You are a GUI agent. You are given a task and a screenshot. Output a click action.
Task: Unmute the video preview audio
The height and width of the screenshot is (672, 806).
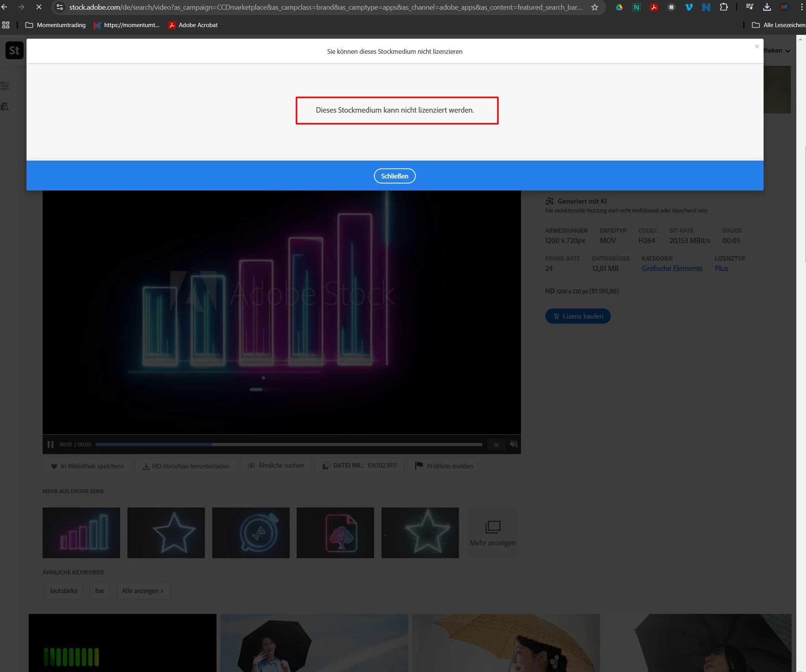(x=514, y=444)
